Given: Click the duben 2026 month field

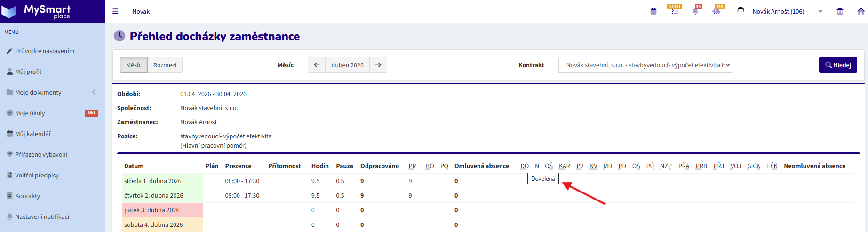Looking at the screenshot, I should pos(348,65).
